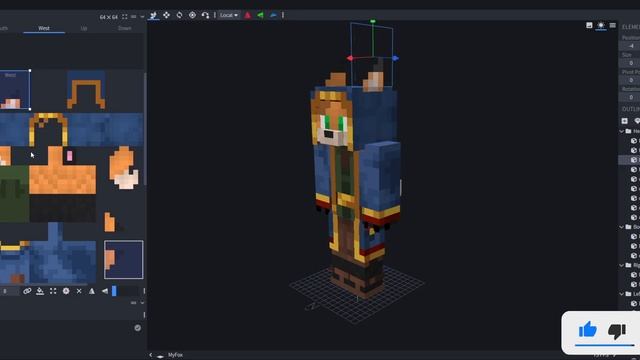Click the Auto UV circular icon
This screenshot has height=360, width=640.
[x=66, y=291]
